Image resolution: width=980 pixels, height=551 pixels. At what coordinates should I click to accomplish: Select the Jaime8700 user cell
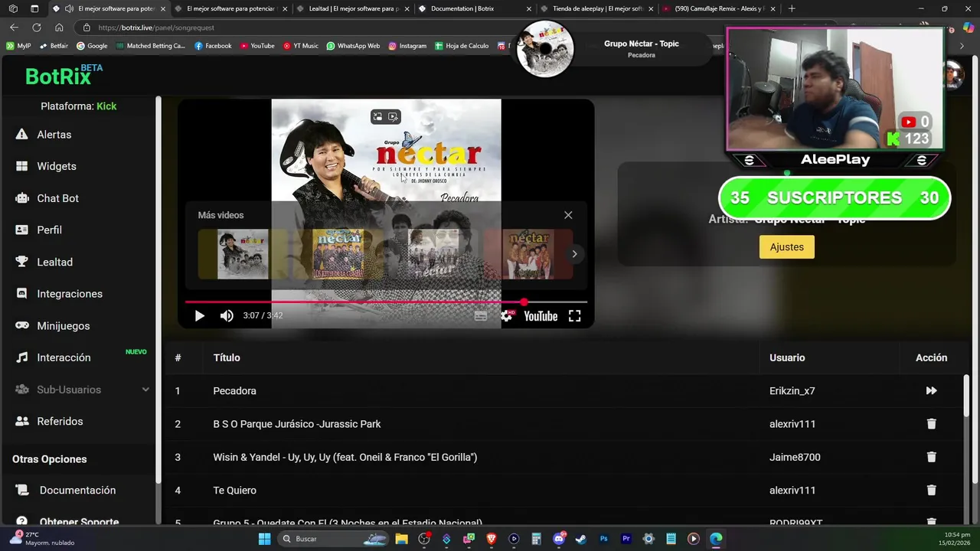tap(795, 458)
